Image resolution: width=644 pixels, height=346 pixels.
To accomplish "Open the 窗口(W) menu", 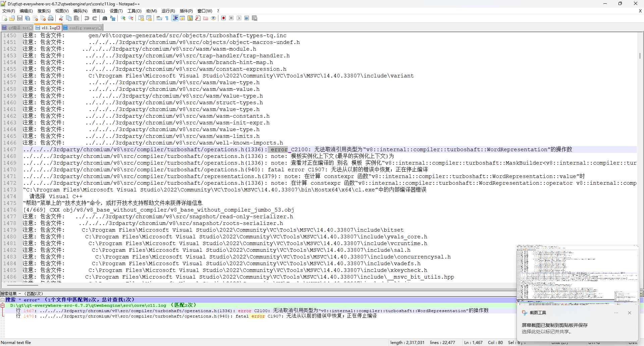I will point(205,11).
